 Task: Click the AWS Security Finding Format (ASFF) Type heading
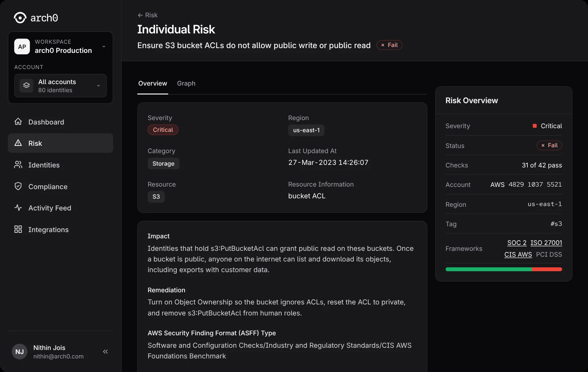(x=212, y=333)
